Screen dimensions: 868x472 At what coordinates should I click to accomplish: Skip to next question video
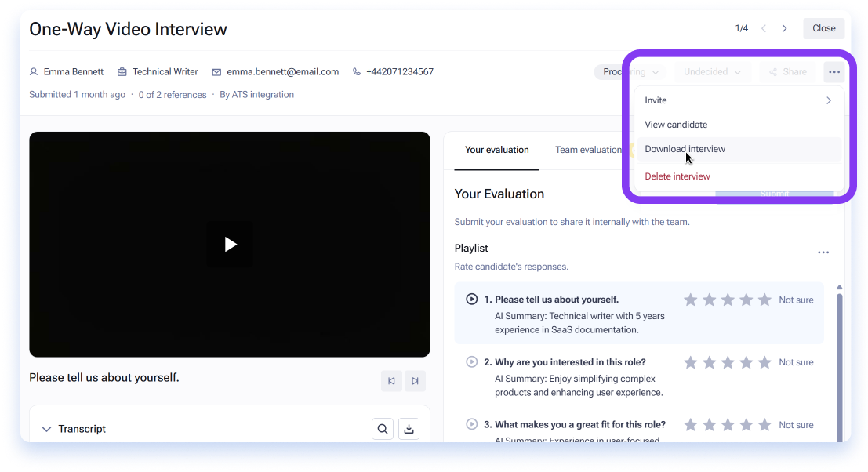[415, 381]
